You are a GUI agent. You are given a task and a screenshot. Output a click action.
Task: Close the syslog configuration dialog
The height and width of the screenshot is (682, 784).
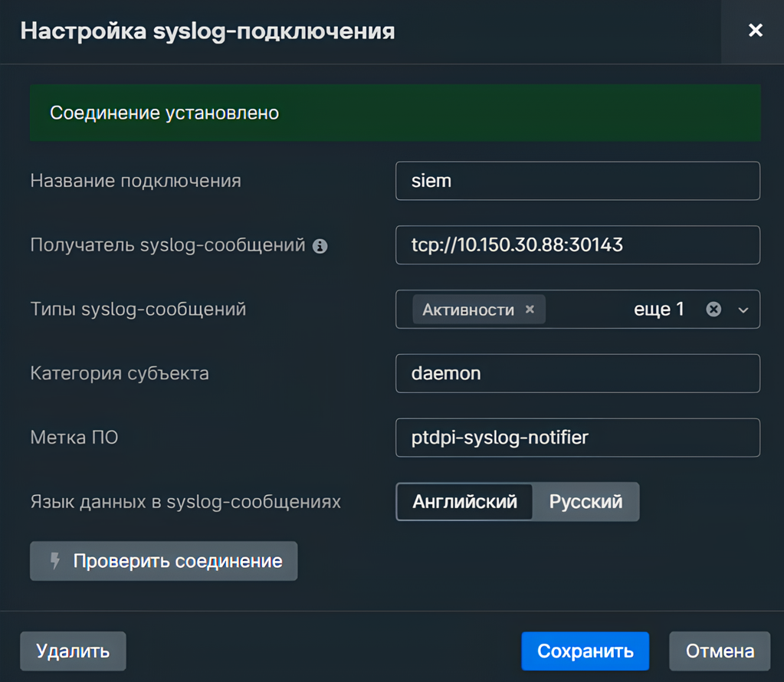click(x=755, y=31)
